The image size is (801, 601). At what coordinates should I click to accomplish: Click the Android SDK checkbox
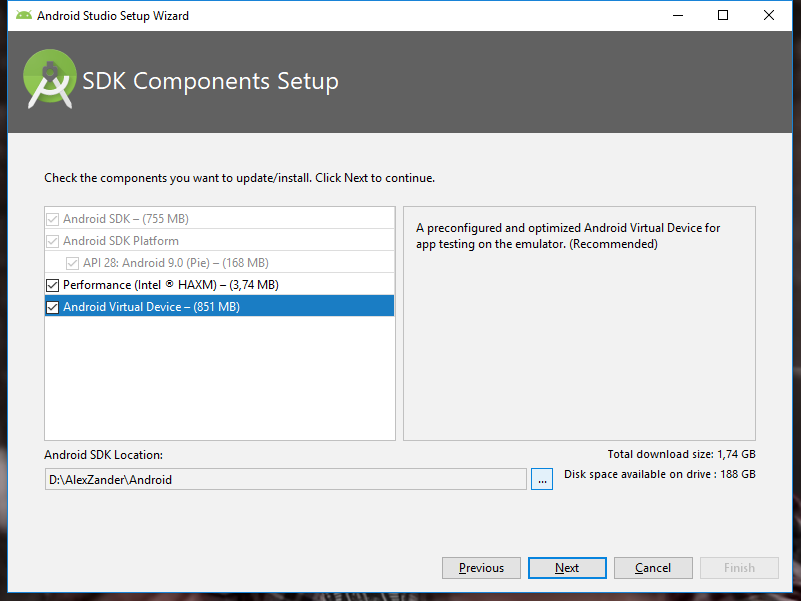[53, 219]
